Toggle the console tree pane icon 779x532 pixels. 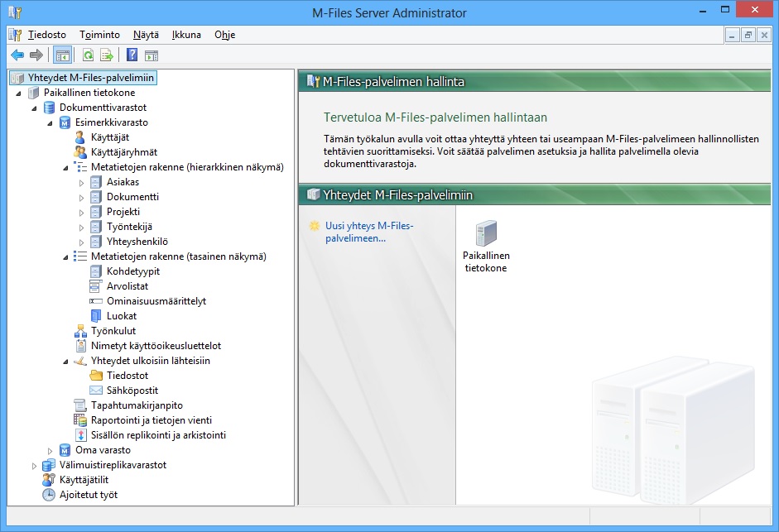point(63,55)
